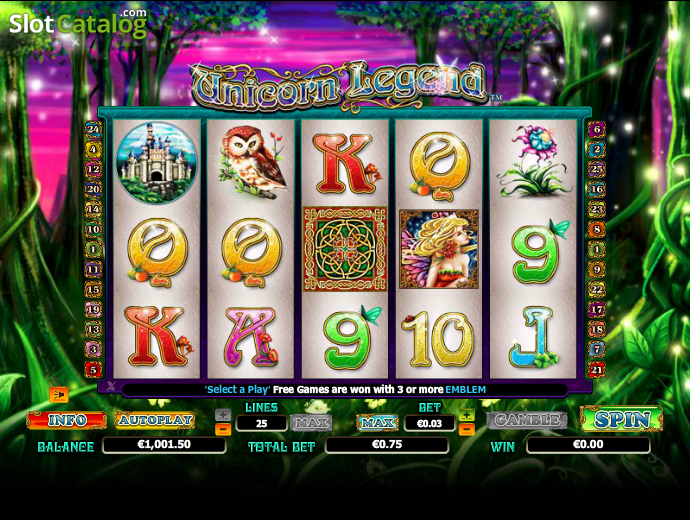Screen dimensions: 690x520
Task: Select the blue MAX bet button
Action: 377,423
